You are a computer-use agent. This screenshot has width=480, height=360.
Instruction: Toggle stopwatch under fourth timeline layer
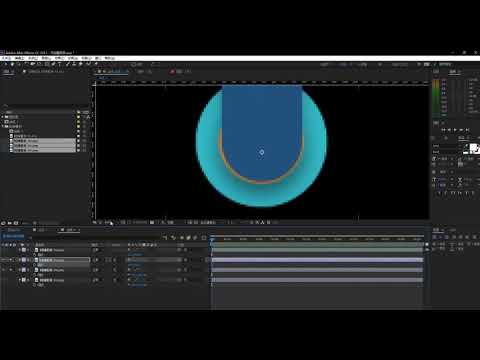(35, 285)
